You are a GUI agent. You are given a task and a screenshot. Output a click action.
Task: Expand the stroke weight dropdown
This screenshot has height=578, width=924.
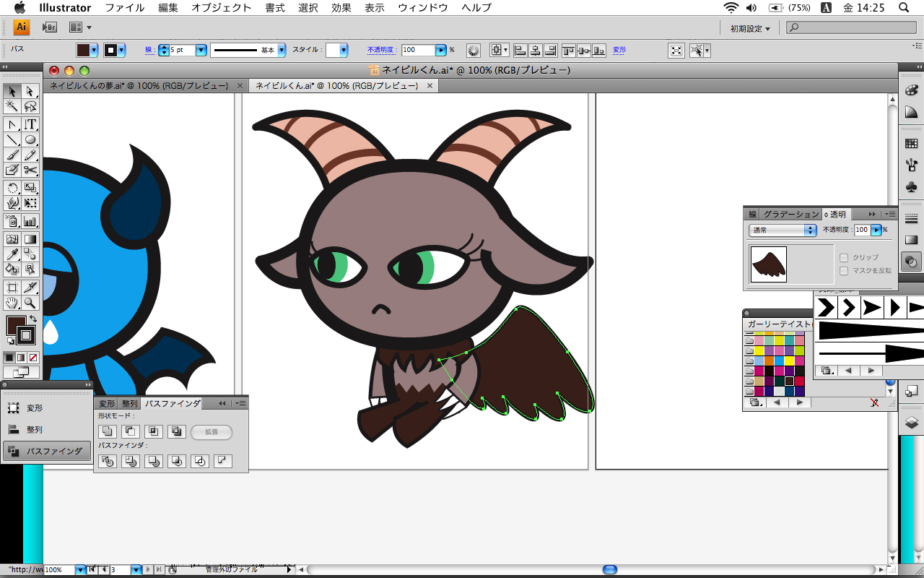[201, 51]
